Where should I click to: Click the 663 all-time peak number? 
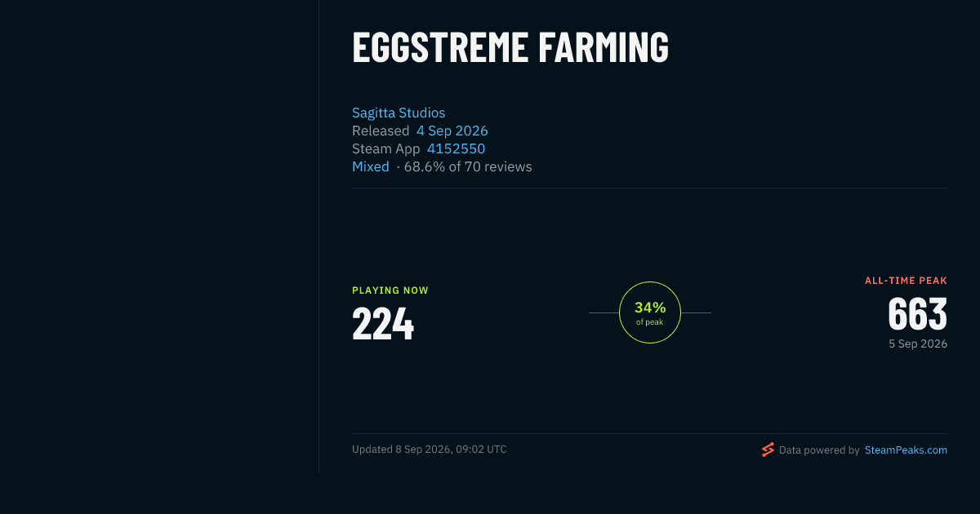(918, 313)
